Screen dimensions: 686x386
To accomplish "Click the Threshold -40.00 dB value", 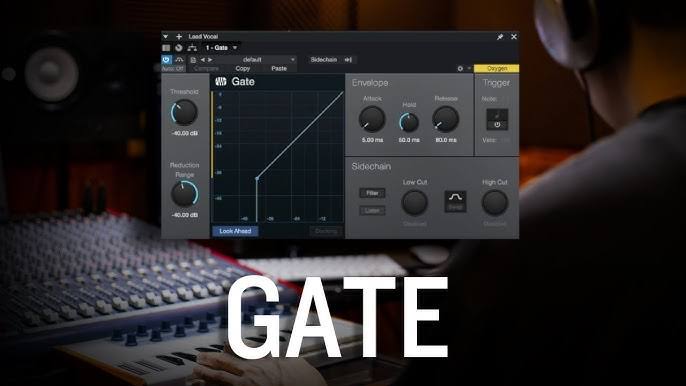I will [185, 133].
